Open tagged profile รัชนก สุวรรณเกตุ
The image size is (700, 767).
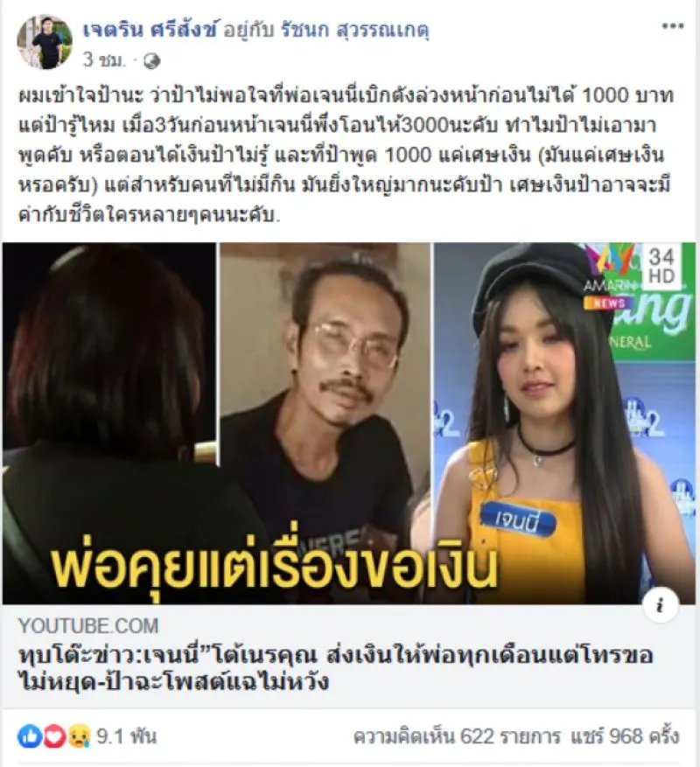coord(355,31)
